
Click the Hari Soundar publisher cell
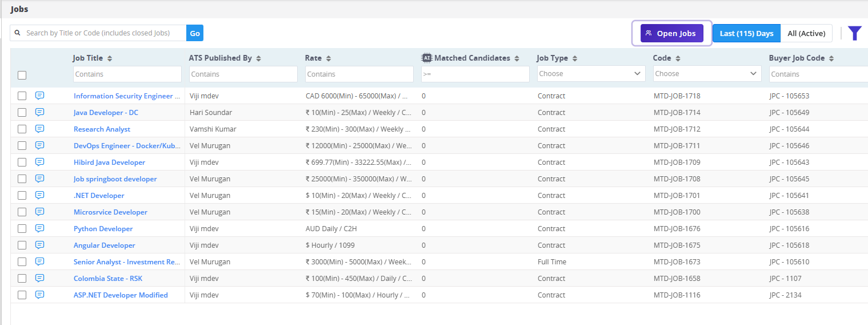[x=211, y=113]
